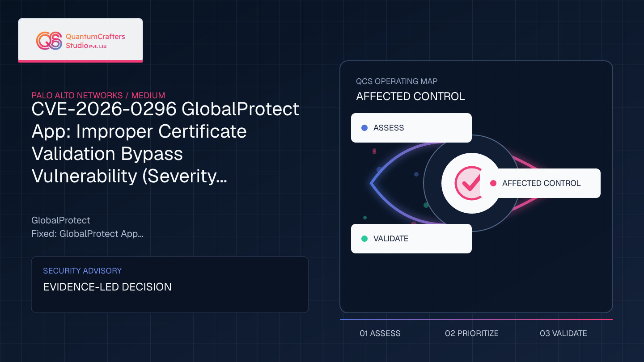Click the gradient progress line under the map
Image resolution: width=644 pixels, height=362 pixels.
tap(476, 320)
